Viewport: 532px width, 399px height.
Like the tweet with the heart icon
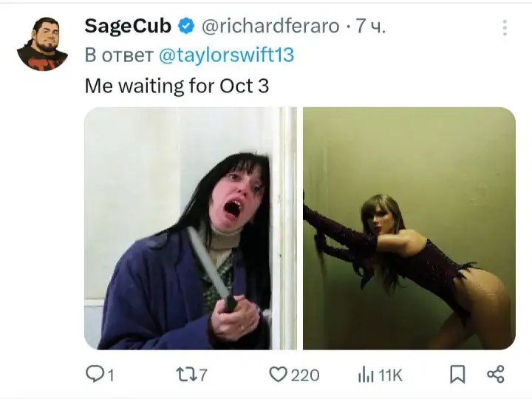click(x=278, y=375)
